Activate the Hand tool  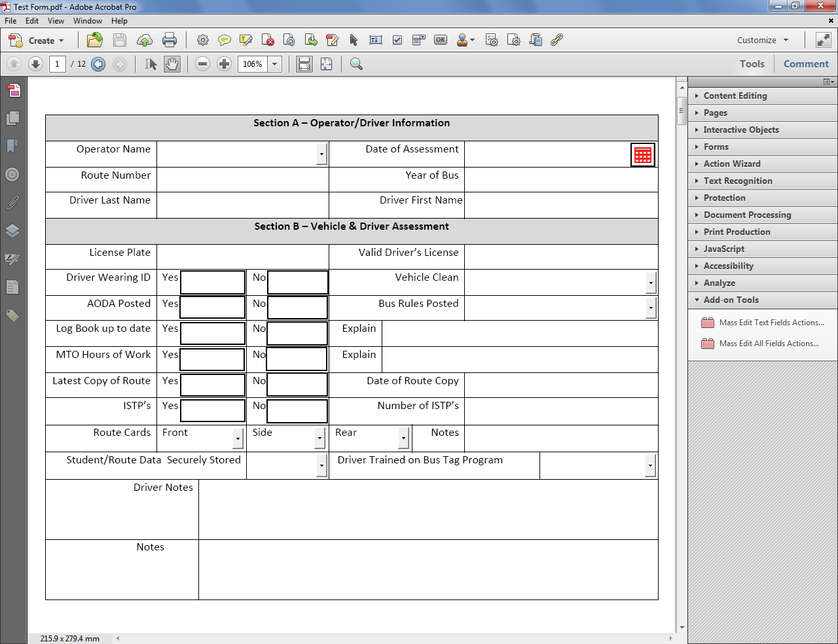click(x=172, y=63)
